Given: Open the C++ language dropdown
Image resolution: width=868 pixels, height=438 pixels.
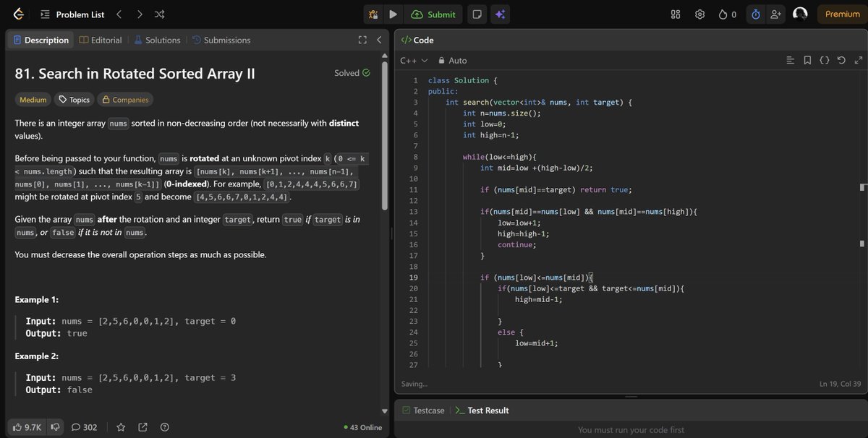Looking at the screenshot, I should point(414,61).
